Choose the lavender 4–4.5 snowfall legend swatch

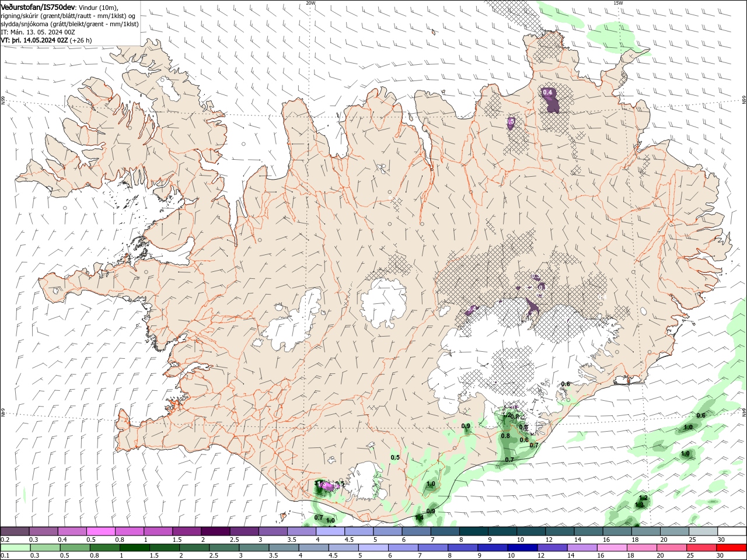pyautogui.click(x=330, y=531)
